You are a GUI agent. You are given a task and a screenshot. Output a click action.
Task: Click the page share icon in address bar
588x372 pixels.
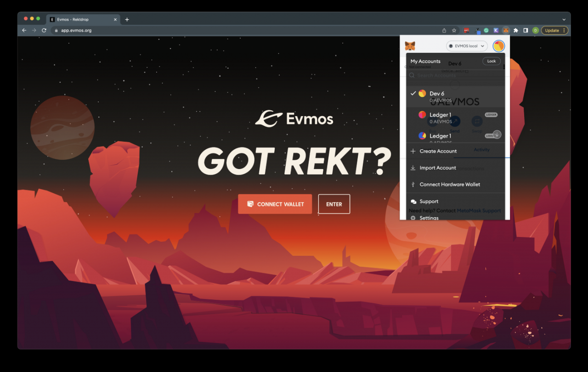[x=444, y=30]
